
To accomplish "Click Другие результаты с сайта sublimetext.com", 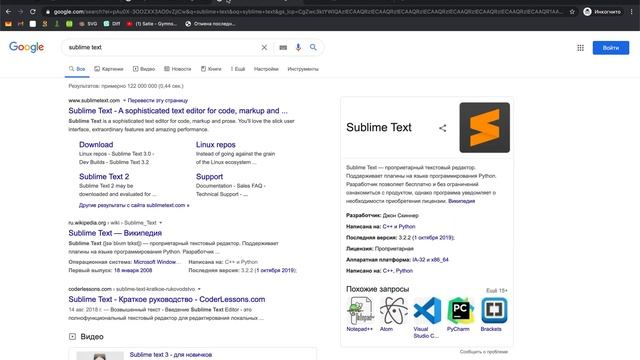I will tap(134, 205).
